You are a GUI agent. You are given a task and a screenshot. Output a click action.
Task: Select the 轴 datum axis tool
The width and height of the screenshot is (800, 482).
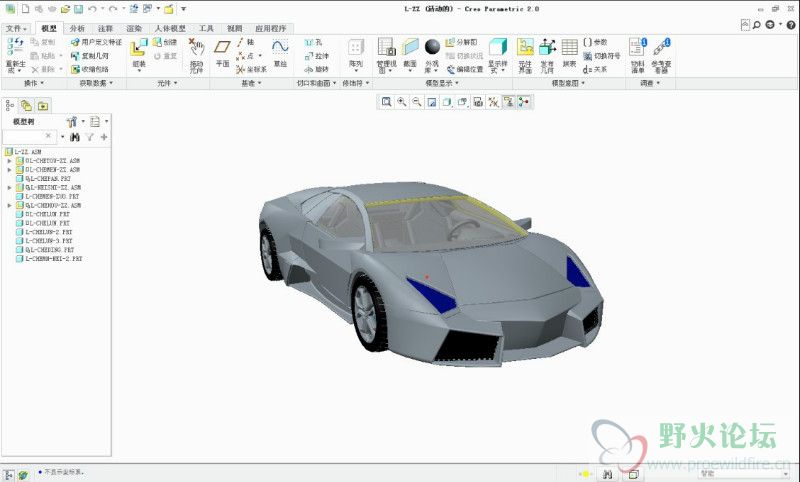coord(245,42)
